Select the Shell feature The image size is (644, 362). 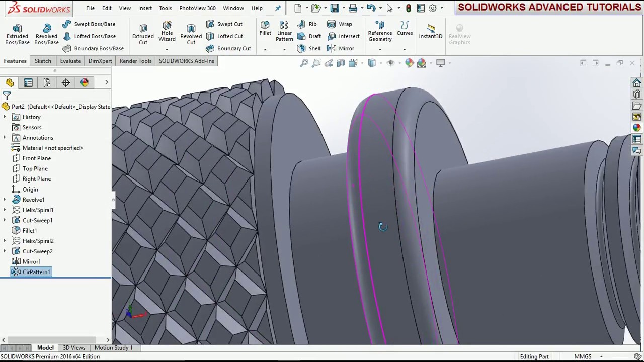pos(309,48)
